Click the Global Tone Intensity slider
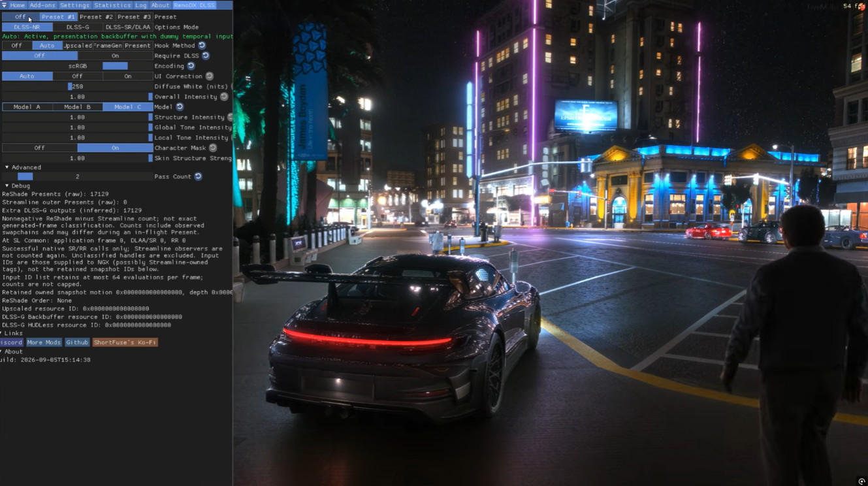The height and width of the screenshot is (486, 868). click(77, 127)
